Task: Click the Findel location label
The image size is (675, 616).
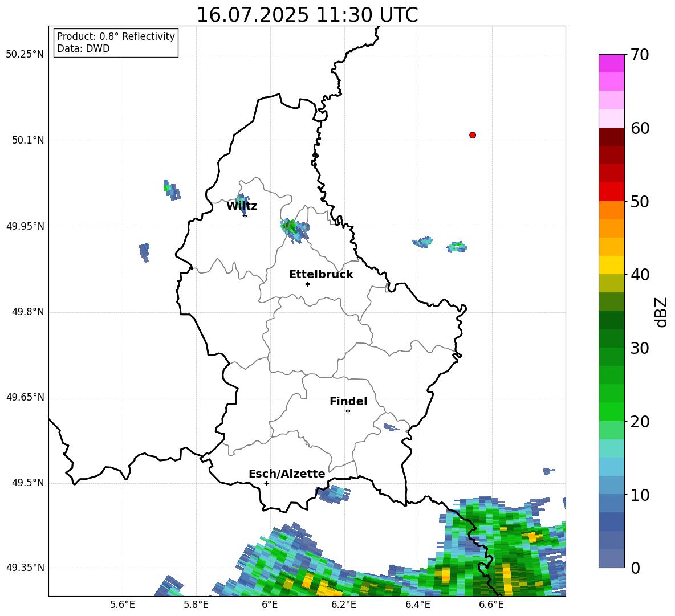Action: (x=348, y=401)
